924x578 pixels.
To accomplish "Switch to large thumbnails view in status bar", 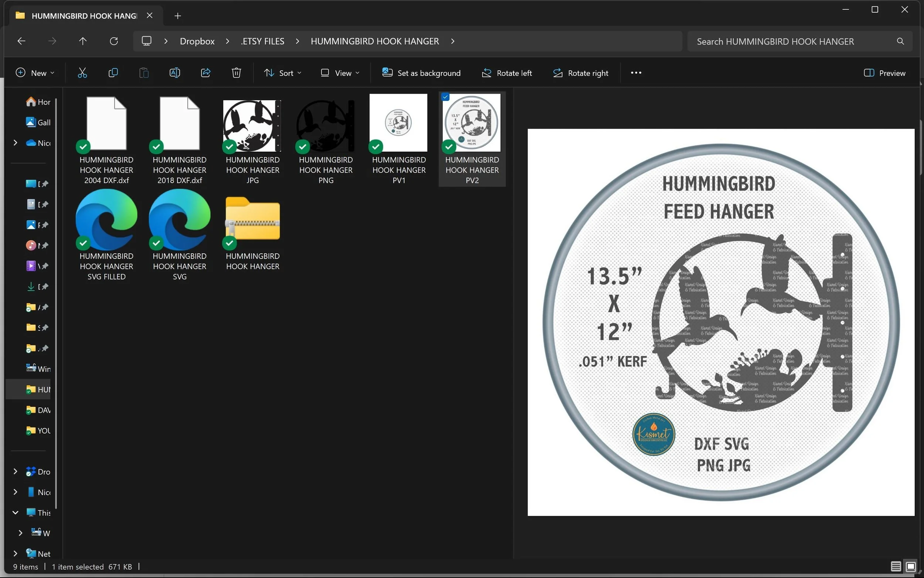I will click(x=911, y=566).
